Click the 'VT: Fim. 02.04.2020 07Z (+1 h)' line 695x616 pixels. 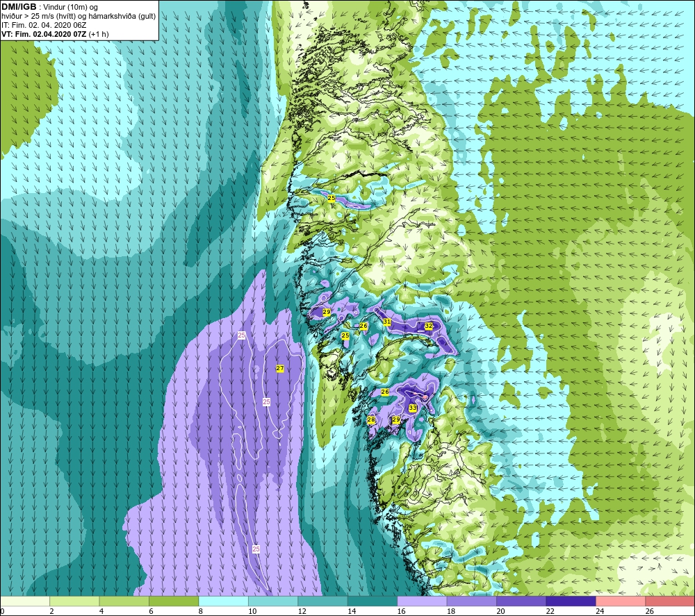pos(55,33)
